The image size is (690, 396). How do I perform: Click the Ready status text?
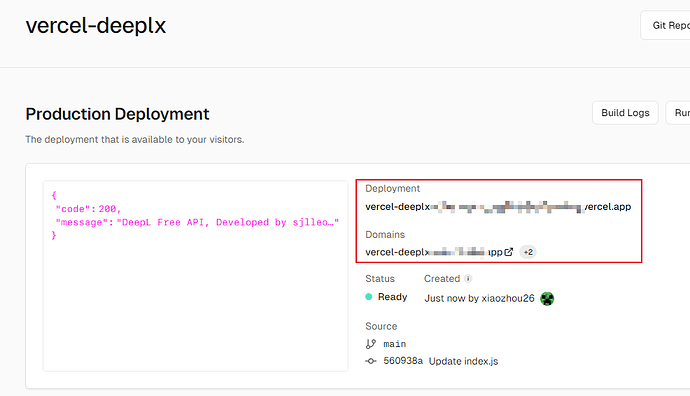pos(393,297)
